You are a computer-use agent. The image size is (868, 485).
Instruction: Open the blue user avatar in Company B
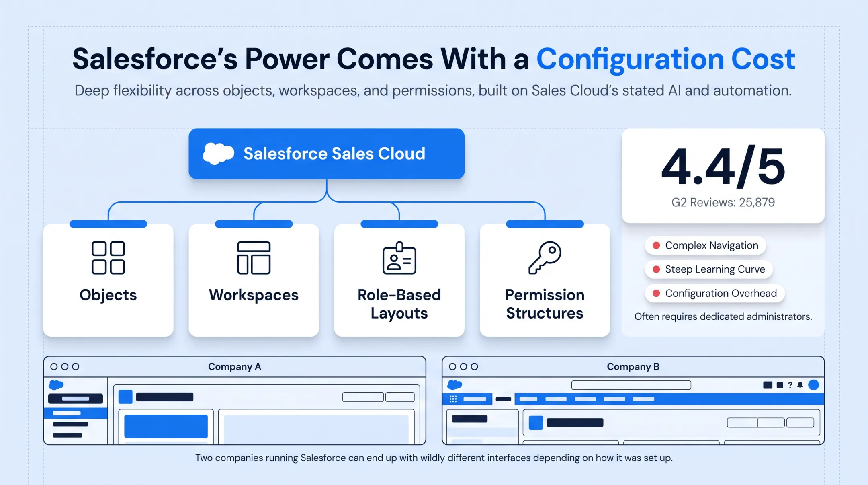[813, 385]
